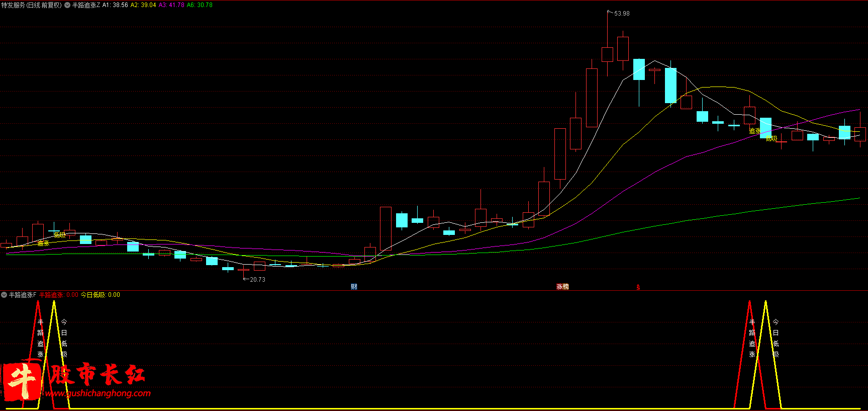Click the right-side 追涨 signal label on the price chart
Screen dimensions: 868x411
755,131
